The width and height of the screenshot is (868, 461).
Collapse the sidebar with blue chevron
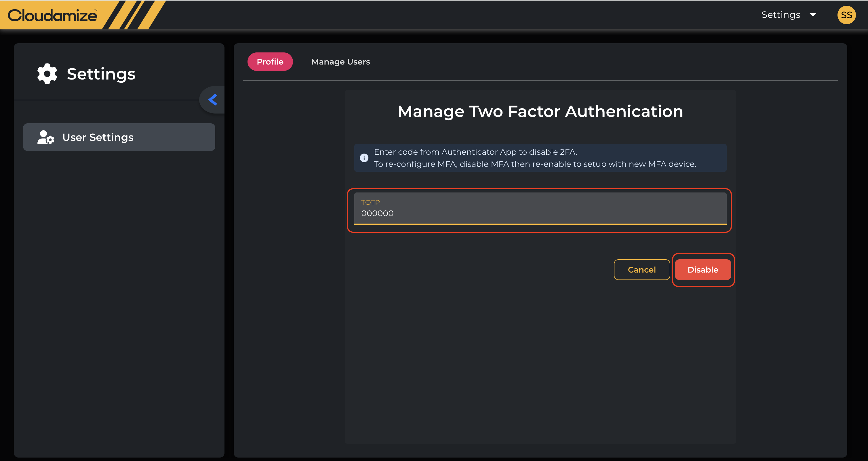[213, 100]
